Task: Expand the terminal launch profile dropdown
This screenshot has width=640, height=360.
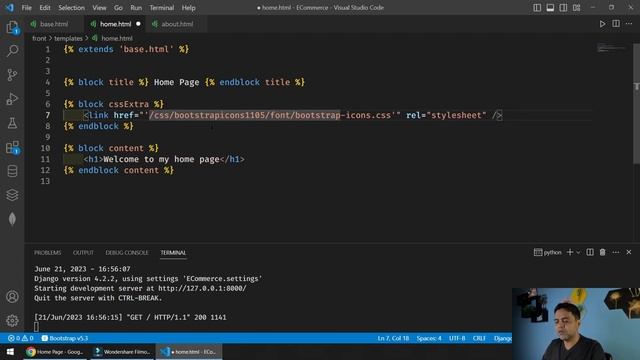Action: pyautogui.click(x=578, y=252)
